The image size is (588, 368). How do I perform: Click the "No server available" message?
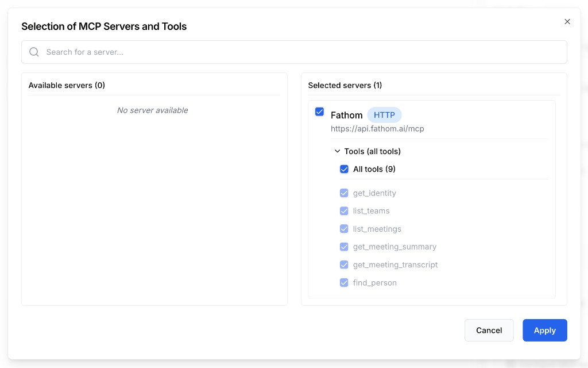coord(153,110)
